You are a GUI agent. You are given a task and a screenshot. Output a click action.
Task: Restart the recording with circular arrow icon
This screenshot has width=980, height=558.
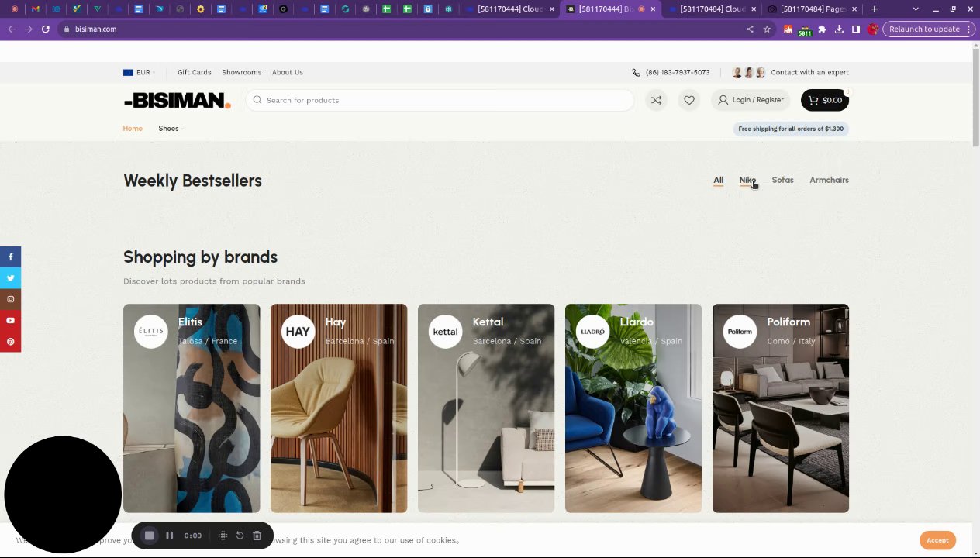[x=240, y=536]
